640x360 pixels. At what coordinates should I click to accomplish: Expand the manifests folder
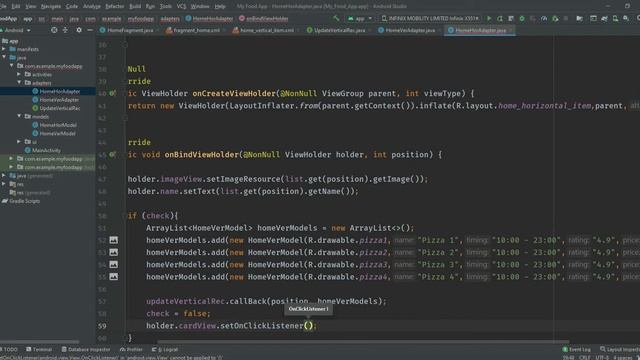tap(4, 49)
